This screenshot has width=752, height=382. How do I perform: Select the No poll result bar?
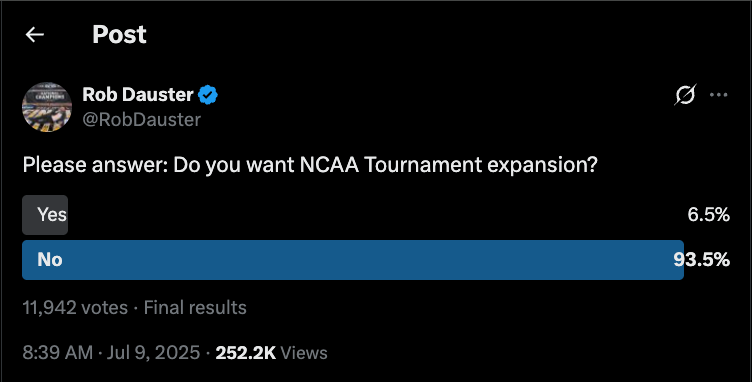353,260
